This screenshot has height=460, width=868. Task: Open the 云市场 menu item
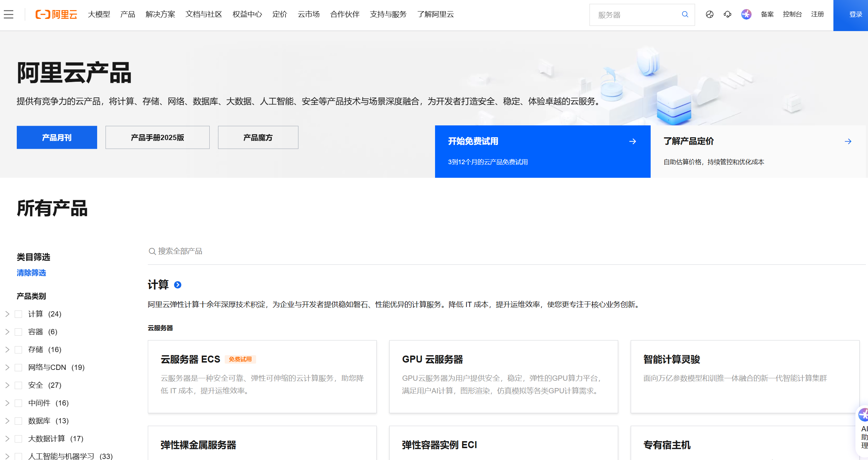tap(309, 14)
